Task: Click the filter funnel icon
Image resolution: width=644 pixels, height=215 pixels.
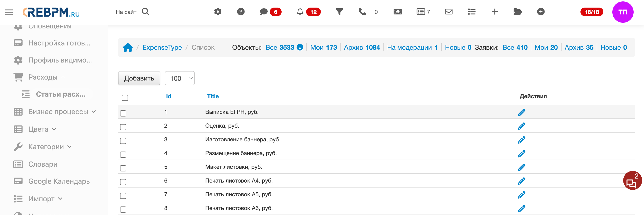Action: click(339, 12)
